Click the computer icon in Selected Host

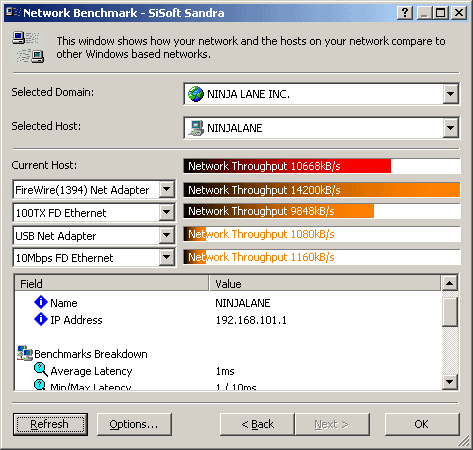coord(196,128)
